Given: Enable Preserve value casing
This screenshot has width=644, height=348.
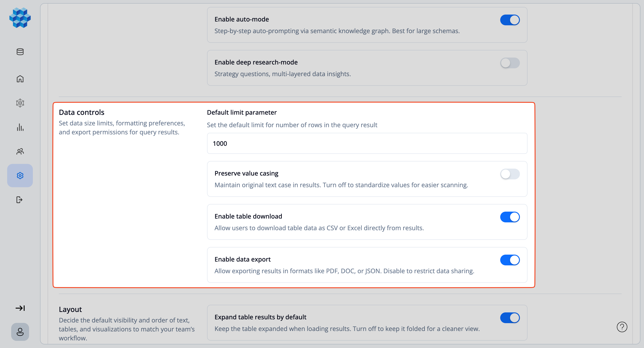Looking at the screenshot, I should pos(510,174).
